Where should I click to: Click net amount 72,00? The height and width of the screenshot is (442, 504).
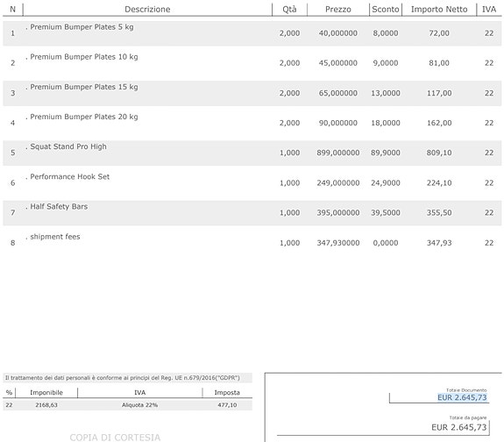tap(439, 33)
